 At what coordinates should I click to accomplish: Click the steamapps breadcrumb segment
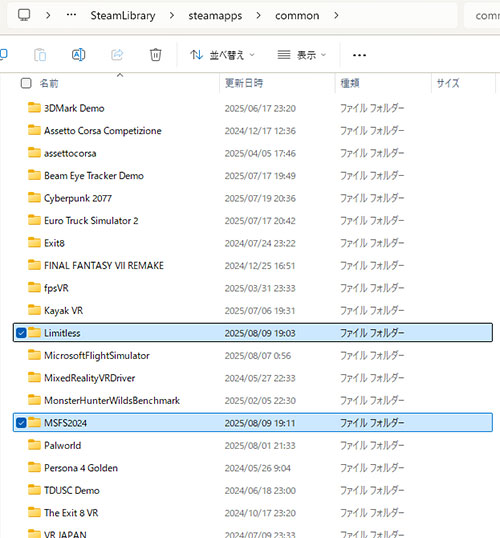[215, 15]
